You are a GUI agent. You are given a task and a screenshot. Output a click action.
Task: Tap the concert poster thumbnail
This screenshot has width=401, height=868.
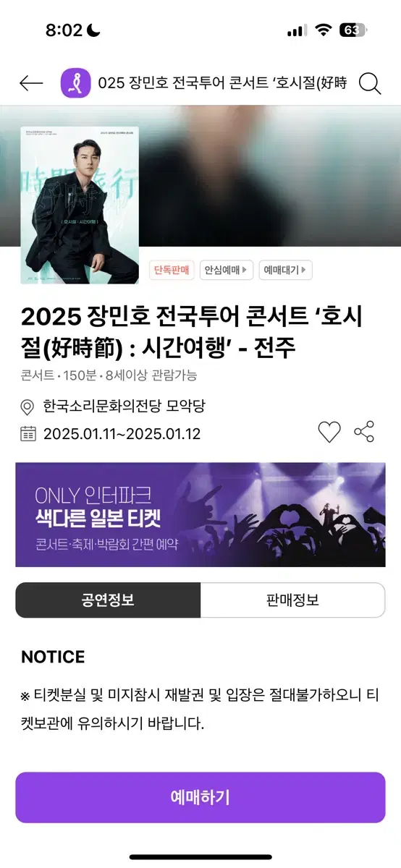(80, 205)
